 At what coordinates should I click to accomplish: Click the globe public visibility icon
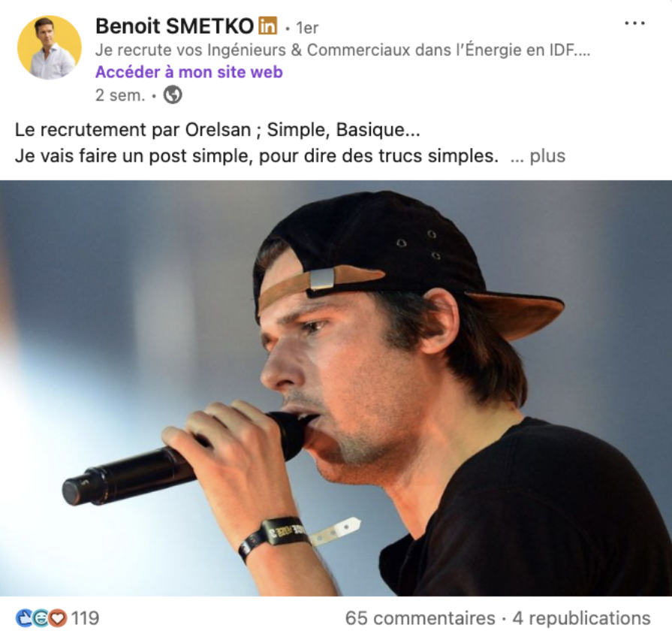(x=173, y=95)
